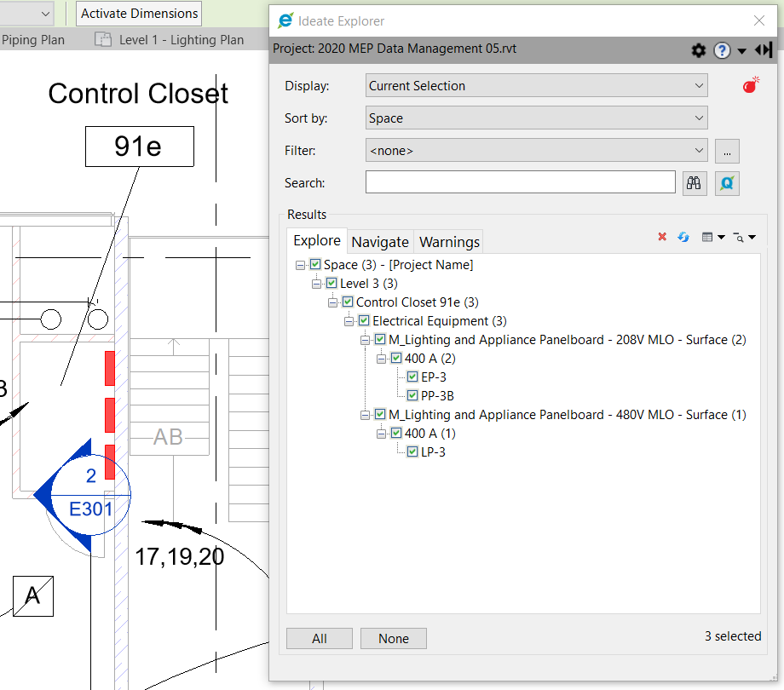Viewport: 784px width, 690px height.
Task: Click the red X delete icon
Action: [662, 237]
